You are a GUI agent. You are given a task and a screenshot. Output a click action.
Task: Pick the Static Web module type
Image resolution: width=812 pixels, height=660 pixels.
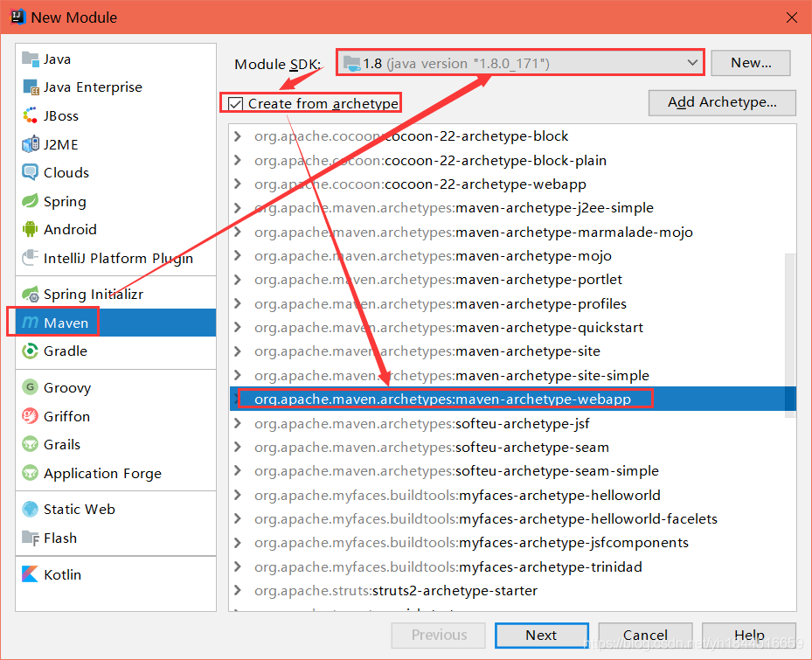click(x=115, y=510)
